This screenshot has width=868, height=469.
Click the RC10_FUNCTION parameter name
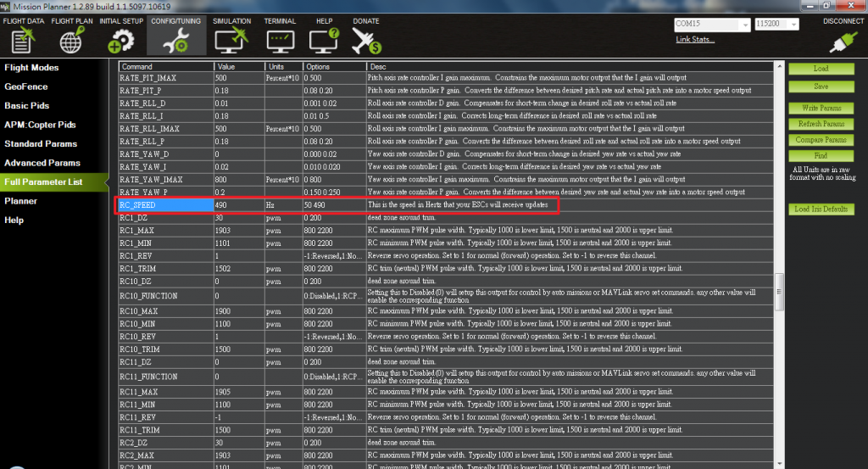pyautogui.click(x=148, y=296)
